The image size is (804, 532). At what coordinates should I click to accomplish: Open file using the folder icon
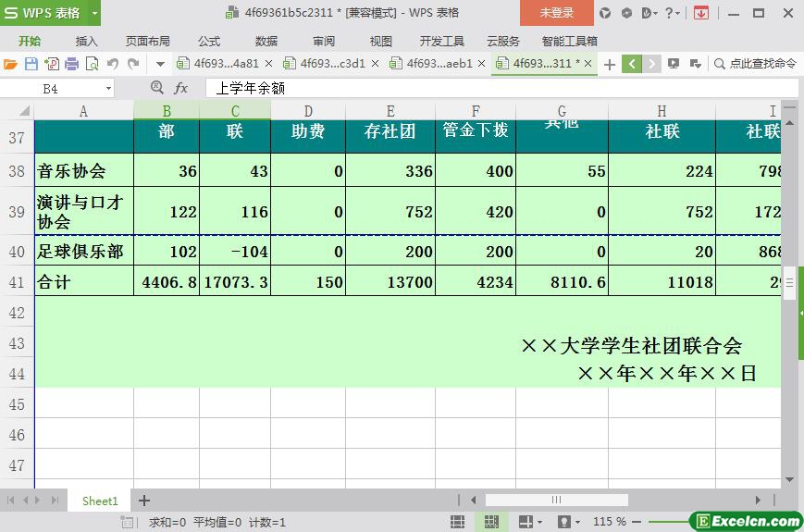11,64
